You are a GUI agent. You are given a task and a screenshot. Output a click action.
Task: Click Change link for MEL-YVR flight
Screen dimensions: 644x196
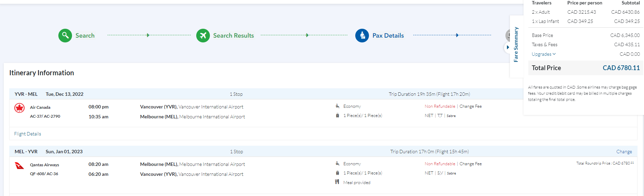click(624, 152)
